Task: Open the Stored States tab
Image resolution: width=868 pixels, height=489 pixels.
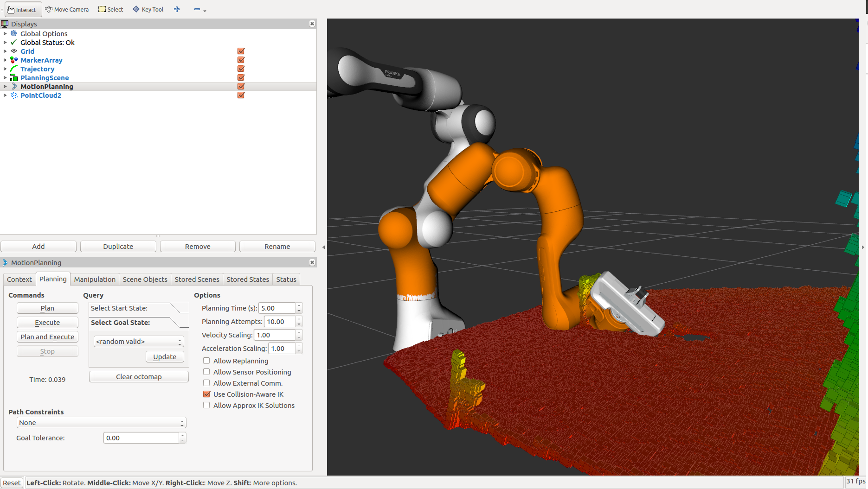Action: click(x=247, y=279)
